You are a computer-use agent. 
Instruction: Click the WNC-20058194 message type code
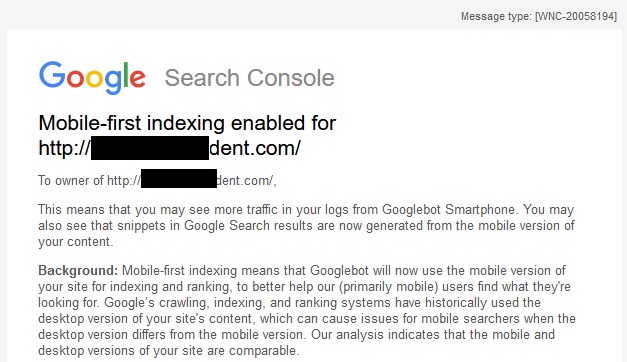coord(576,16)
